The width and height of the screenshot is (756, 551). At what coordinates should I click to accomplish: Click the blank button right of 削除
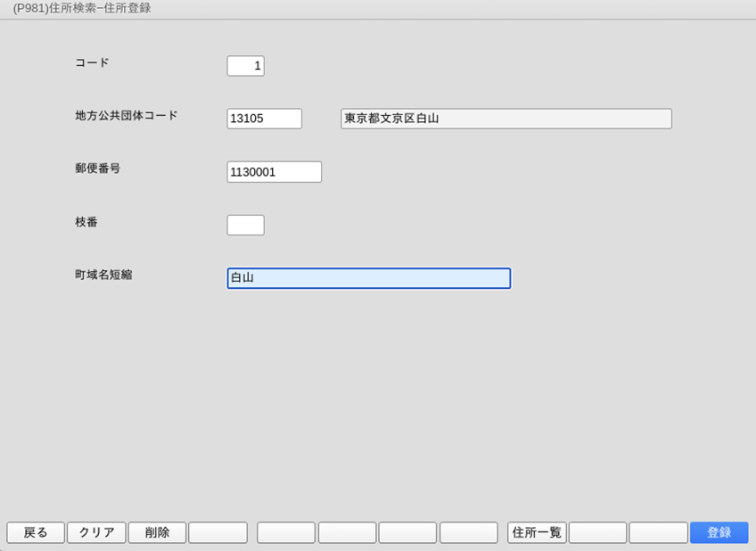(218, 532)
